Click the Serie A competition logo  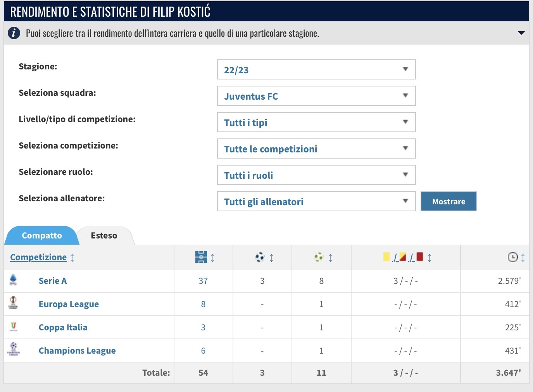pos(13,280)
